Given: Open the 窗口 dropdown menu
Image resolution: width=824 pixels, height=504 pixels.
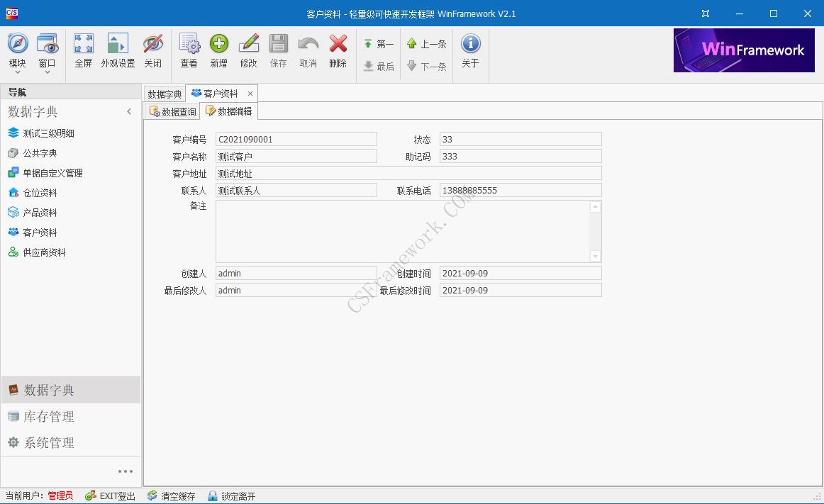Looking at the screenshot, I should click(x=48, y=50).
